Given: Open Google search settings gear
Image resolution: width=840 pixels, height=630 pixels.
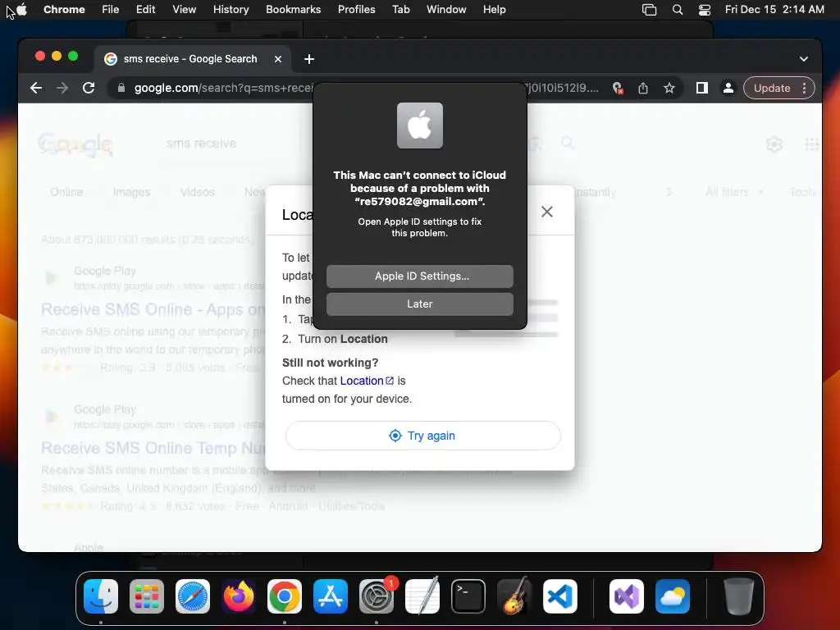Looking at the screenshot, I should click(774, 144).
